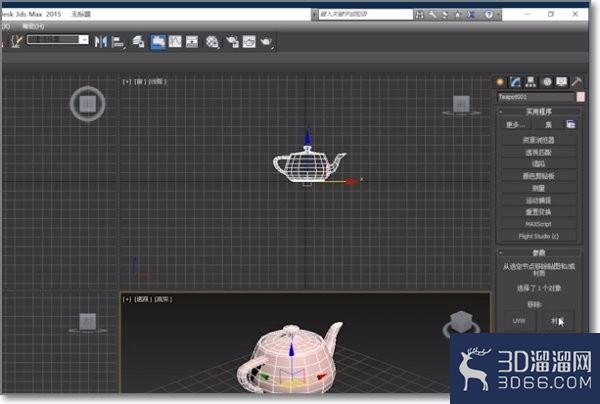
Task: Open the 重置变换 utility
Action: click(539, 212)
